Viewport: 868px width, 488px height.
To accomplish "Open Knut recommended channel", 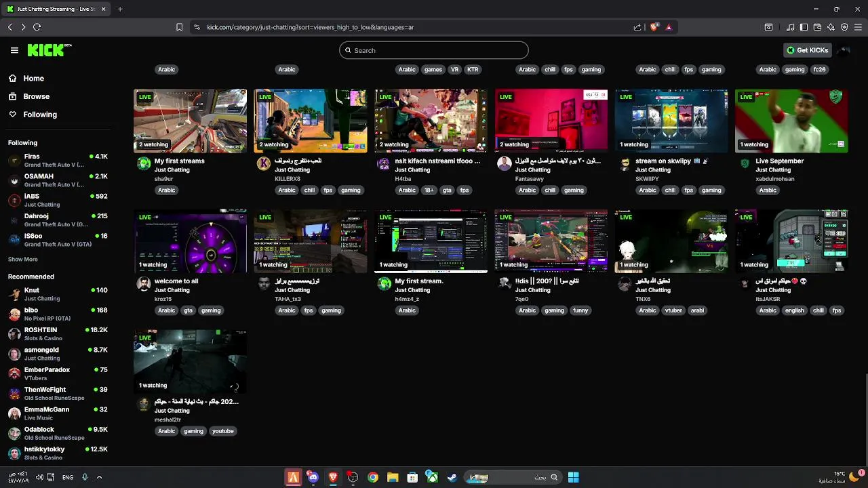I will point(58,294).
